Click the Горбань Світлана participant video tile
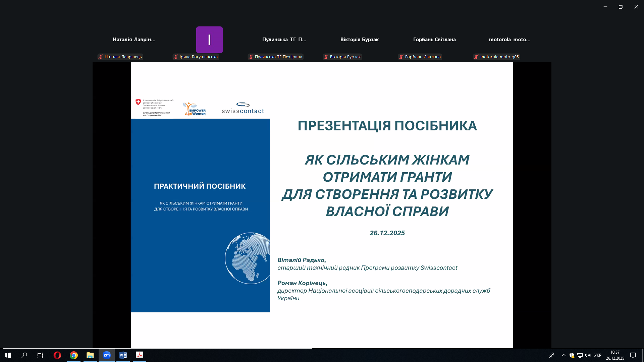This screenshot has height=362, width=644. [x=434, y=40]
